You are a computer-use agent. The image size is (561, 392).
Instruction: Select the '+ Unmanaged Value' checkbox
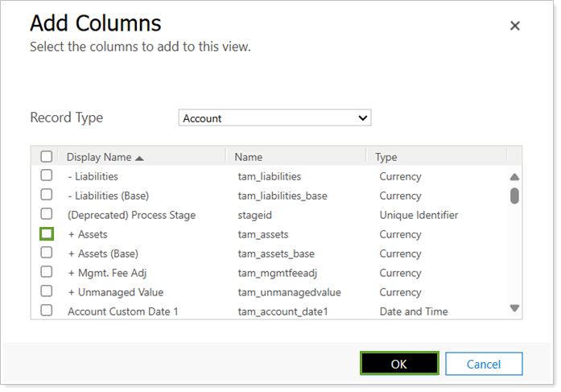tap(47, 291)
